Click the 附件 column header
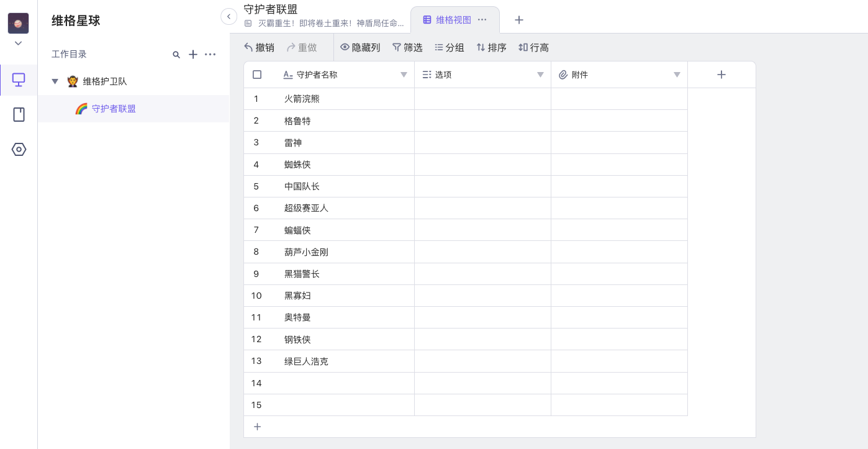 pyautogui.click(x=619, y=75)
